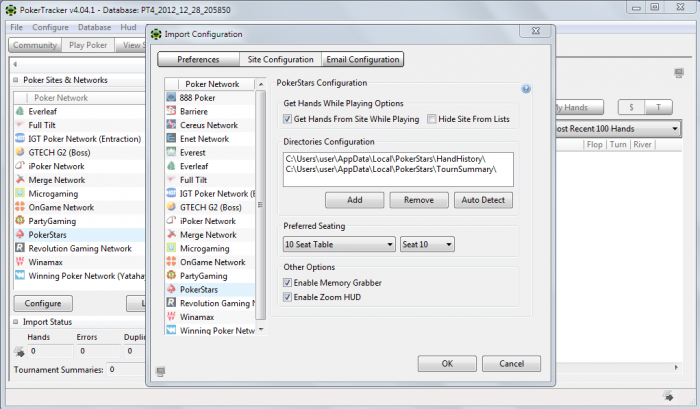Click the dialog site list scrollbar thumb
The image size is (700, 409).
tap(261, 205)
